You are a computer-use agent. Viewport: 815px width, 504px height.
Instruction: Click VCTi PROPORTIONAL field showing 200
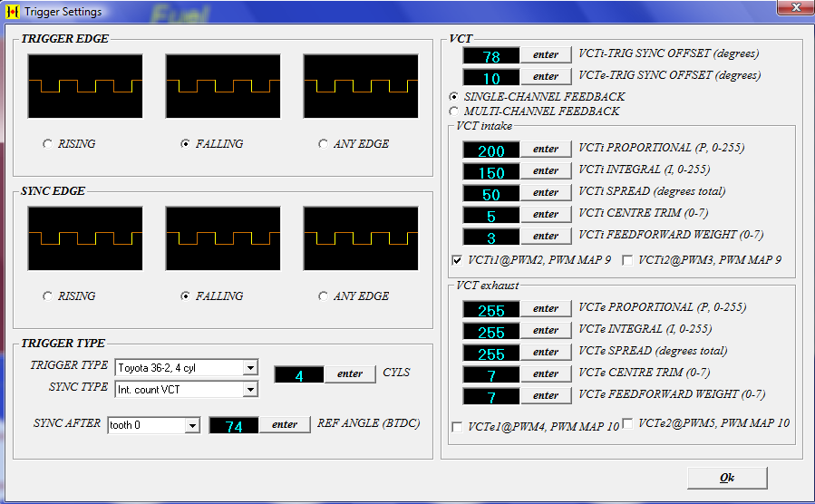coord(491,150)
